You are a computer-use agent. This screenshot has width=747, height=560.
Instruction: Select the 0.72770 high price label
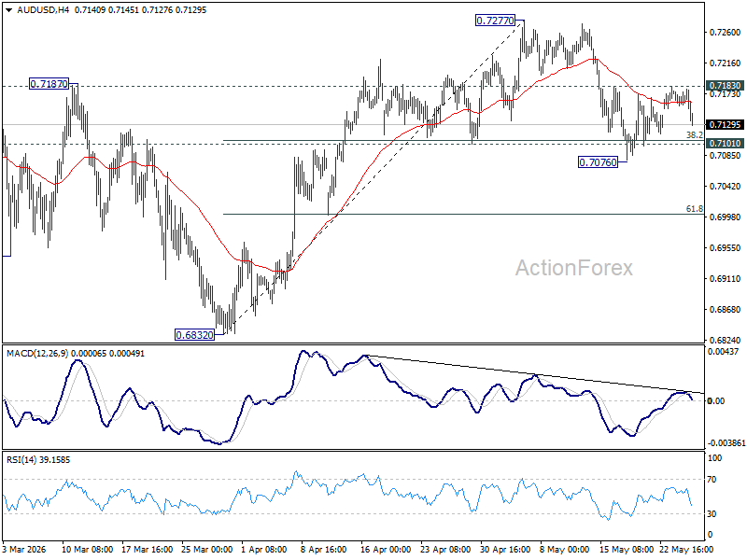click(x=496, y=21)
